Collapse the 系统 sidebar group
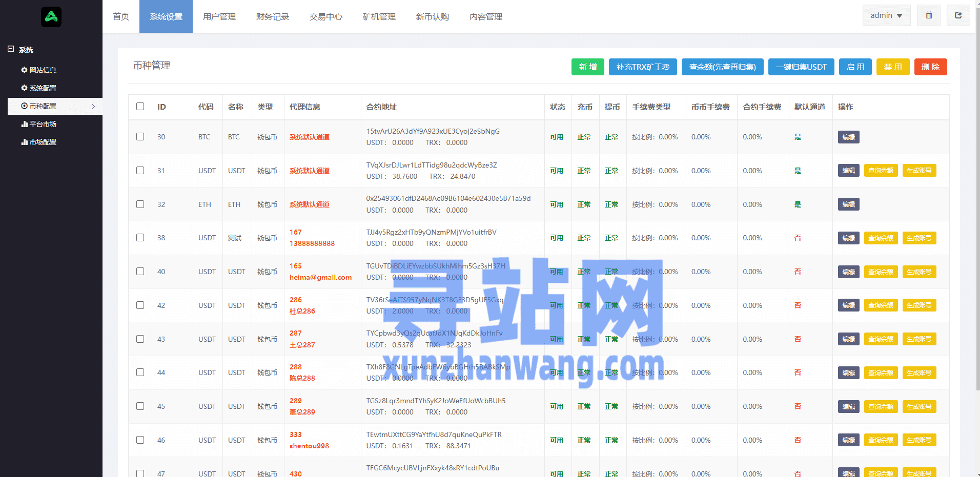980x477 pixels. [x=11, y=49]
